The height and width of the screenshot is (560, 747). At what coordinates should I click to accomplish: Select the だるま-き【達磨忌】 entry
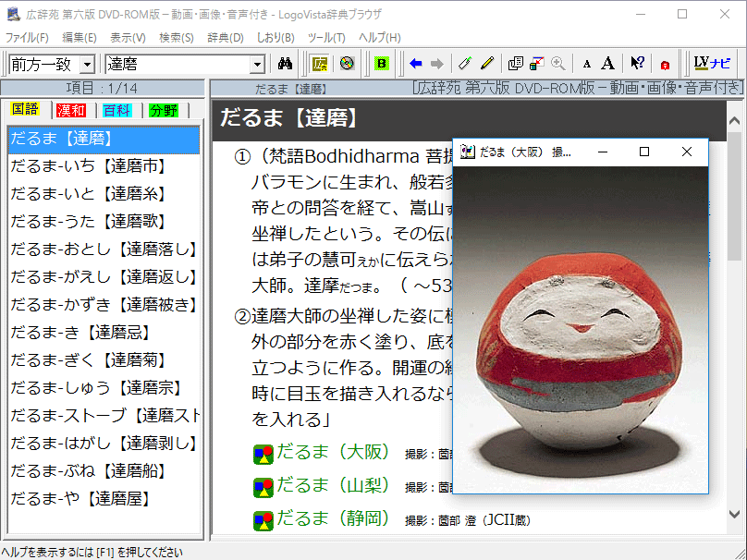[104, 333]
